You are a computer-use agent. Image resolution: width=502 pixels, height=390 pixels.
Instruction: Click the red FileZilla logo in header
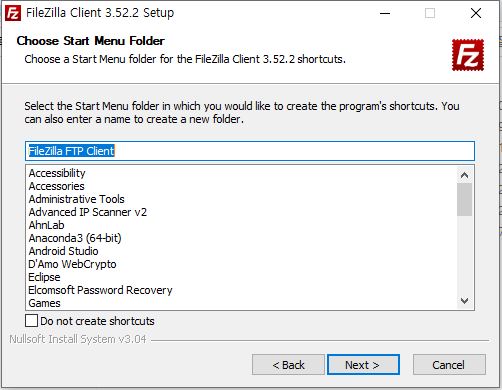(468, 55)
